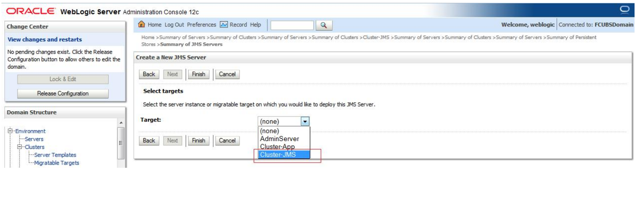The height and width of the screenshot is (197, 644).
Task: Click Log Out in the toolbar
Action: tap(174, 25)
